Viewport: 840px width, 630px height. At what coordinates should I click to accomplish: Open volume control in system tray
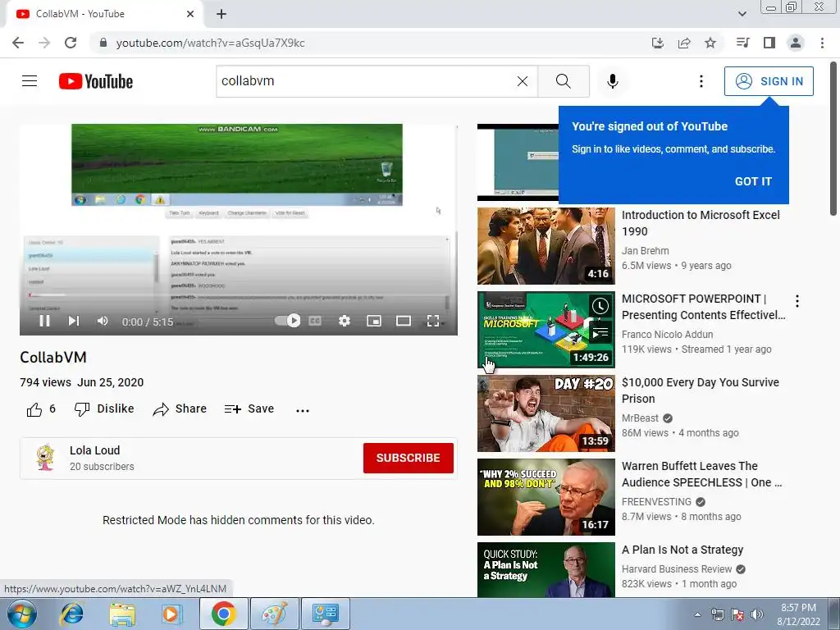point(757,614)
